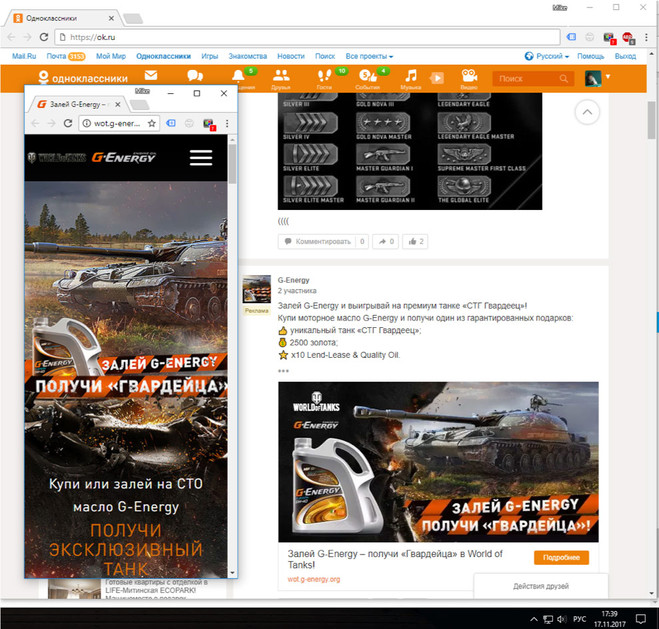This screenshot has height=629, width=659.
Task: Click Подробнее orange button on ad
Action: coord(561,558)
